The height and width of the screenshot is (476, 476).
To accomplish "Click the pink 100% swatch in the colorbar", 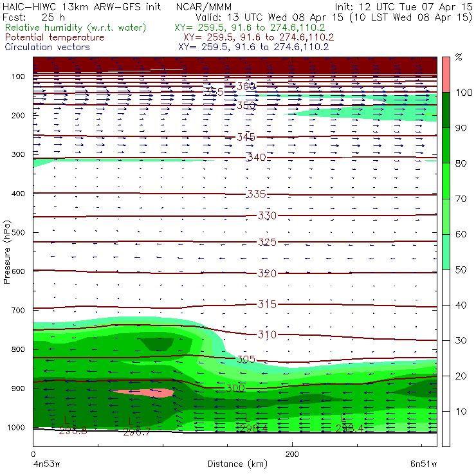I will (x=446, y=75).
